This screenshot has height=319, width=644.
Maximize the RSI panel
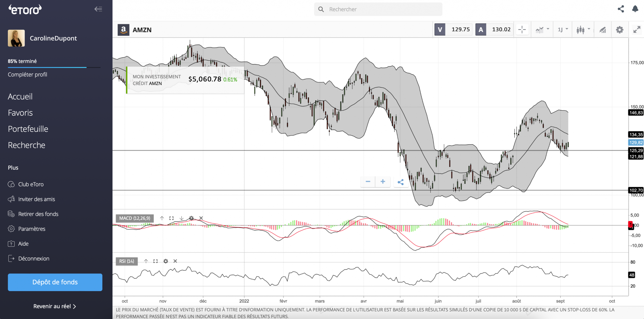click(155, 261)
